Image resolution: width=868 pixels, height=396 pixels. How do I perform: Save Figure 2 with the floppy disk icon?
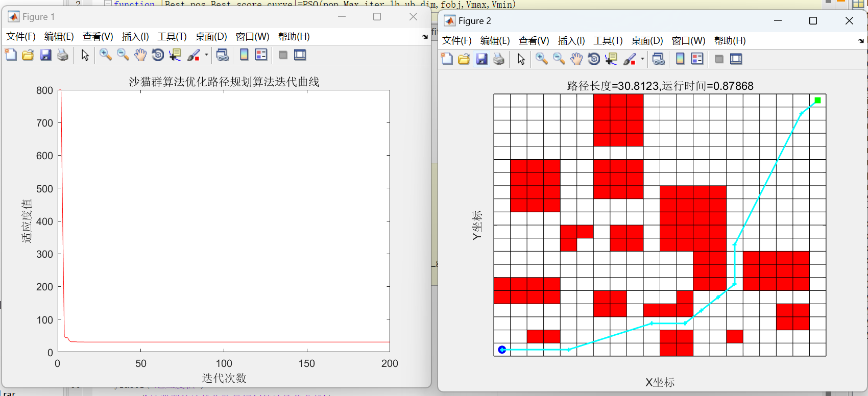point(481,59)
